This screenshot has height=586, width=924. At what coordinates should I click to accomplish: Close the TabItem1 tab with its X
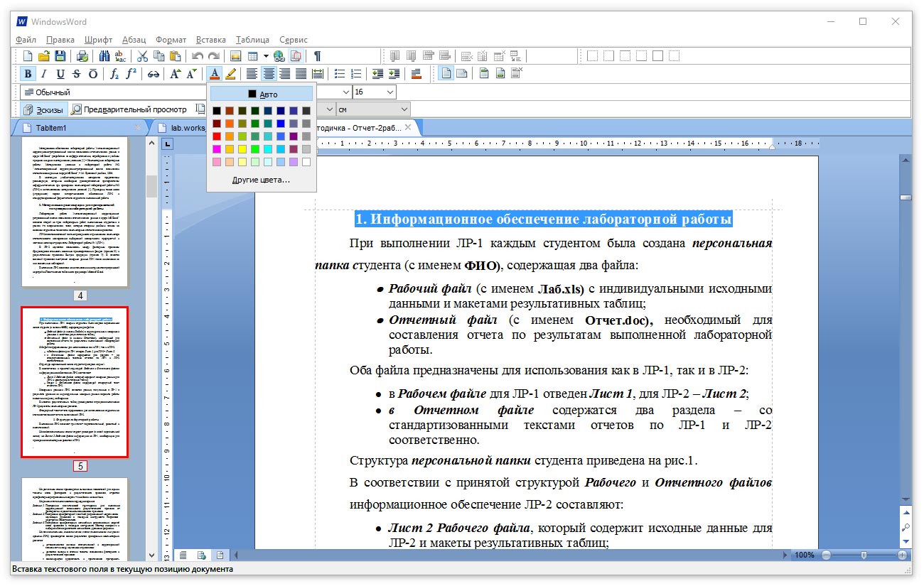pyautogui.click(x=138, y=128)
